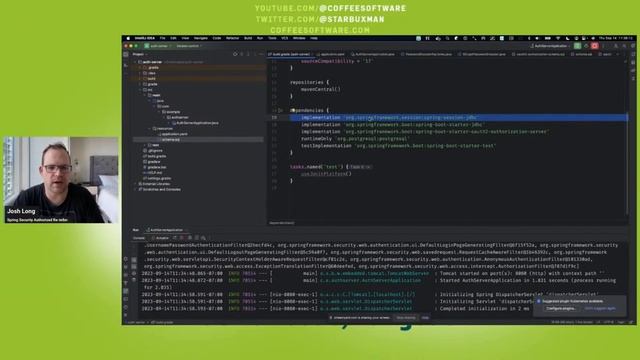Viewport: 640px width, 360px height.
Task: Open the File menu
Action: [162, 38]
